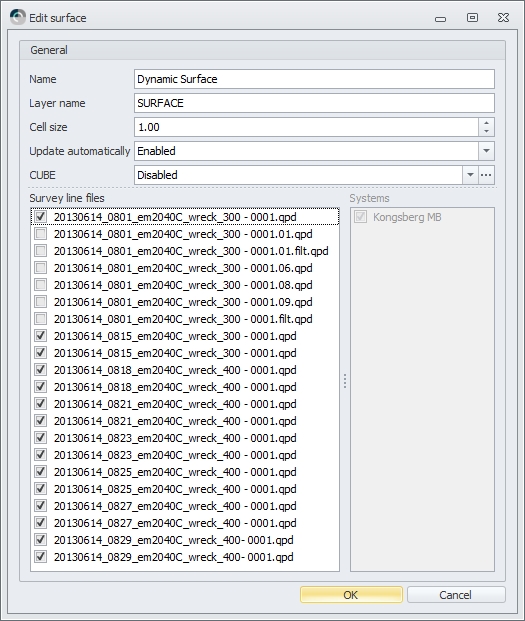Click the CUBE ellipsis settings button
Screen dimensions: 525x621
[486, 175]
